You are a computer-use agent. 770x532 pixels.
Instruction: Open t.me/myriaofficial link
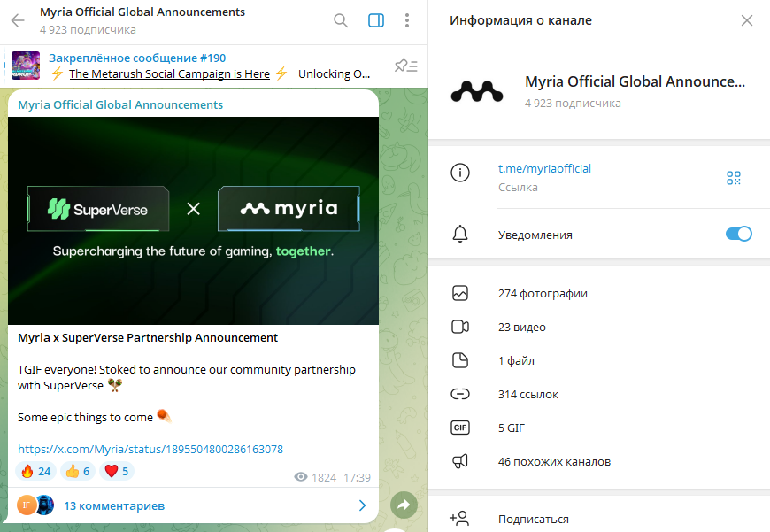click(x=544, y=168)
